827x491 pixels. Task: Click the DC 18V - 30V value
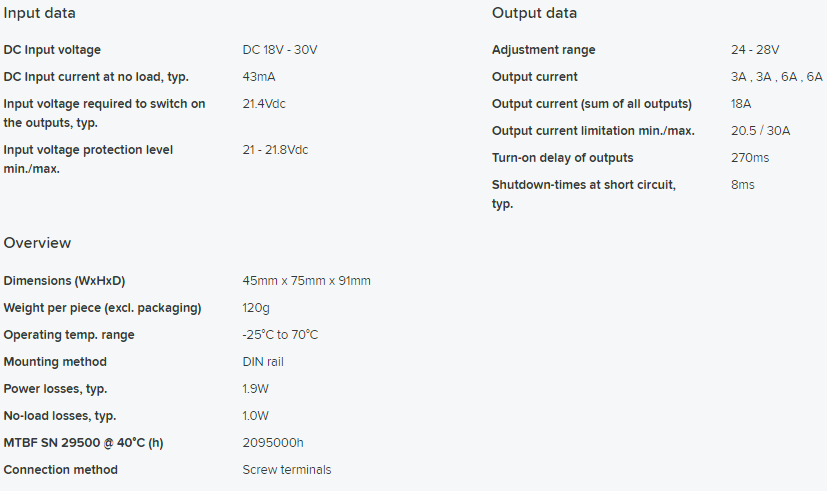(280, 50)
